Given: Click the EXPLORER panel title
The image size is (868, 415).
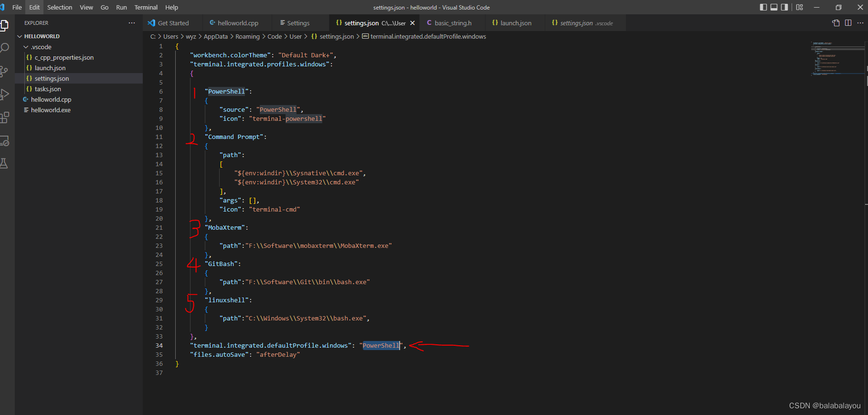Looking at the screenshot, I should [x=36, y=23].
